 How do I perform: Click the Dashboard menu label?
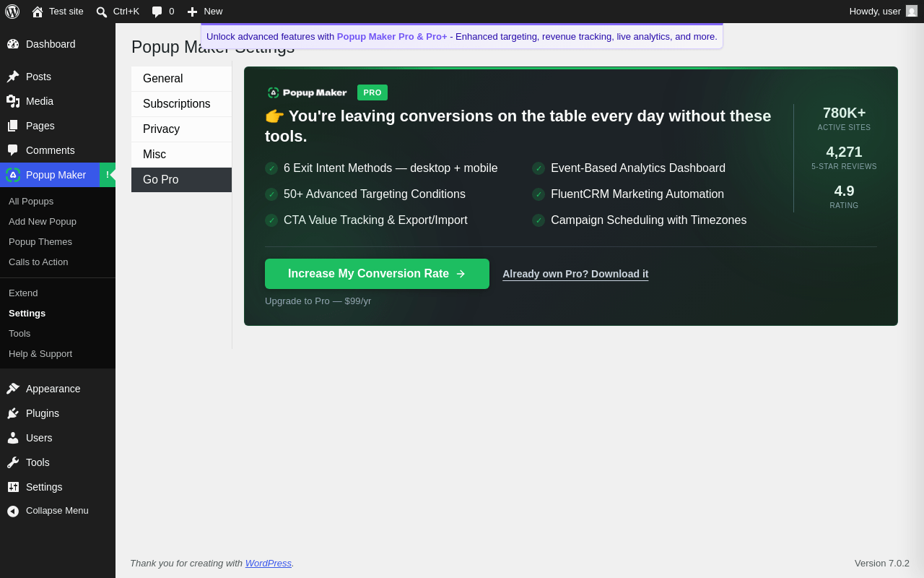point(51,44)
